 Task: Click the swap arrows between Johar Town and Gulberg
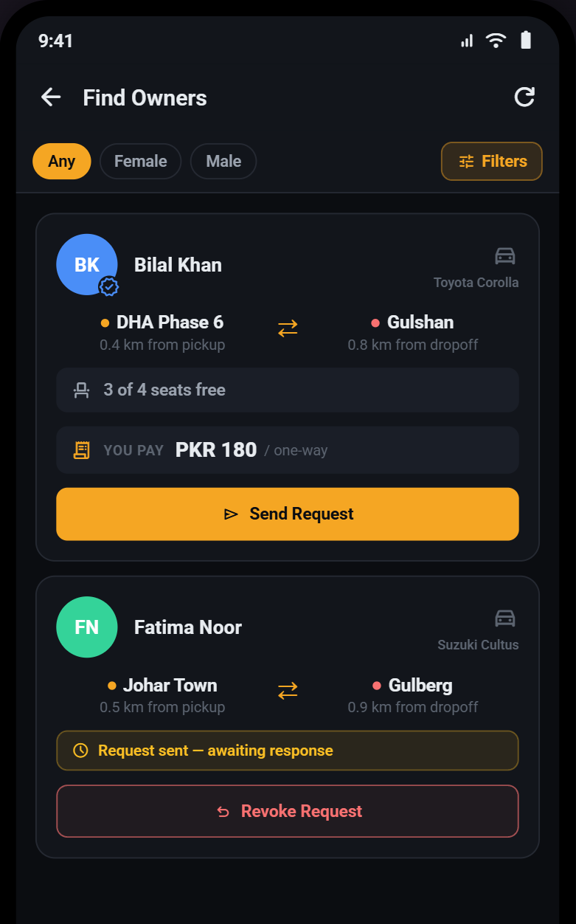288,692
